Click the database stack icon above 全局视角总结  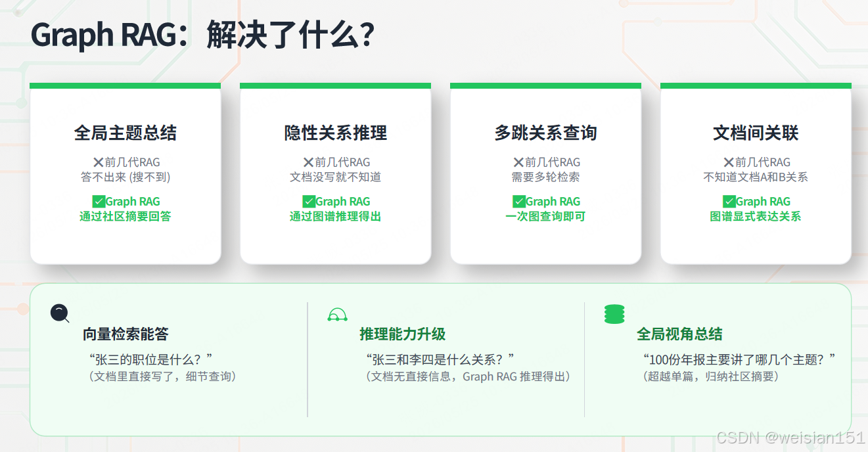point(614,314)
